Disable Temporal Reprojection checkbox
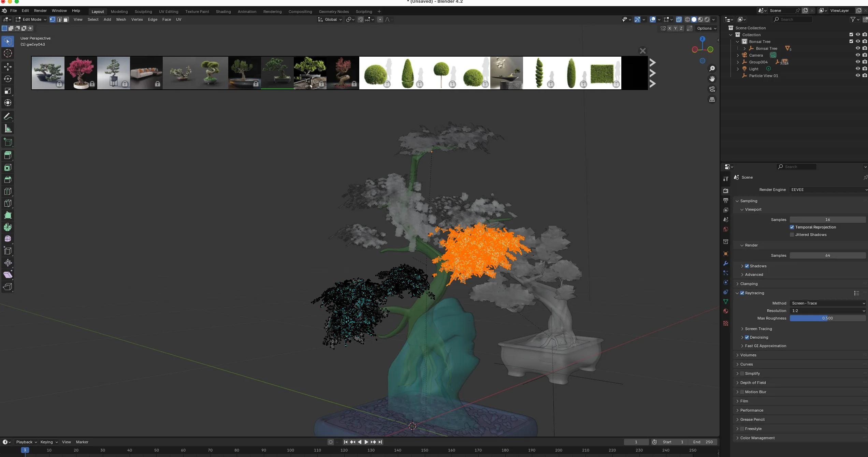The image size is (868, 457). [792, 227]
